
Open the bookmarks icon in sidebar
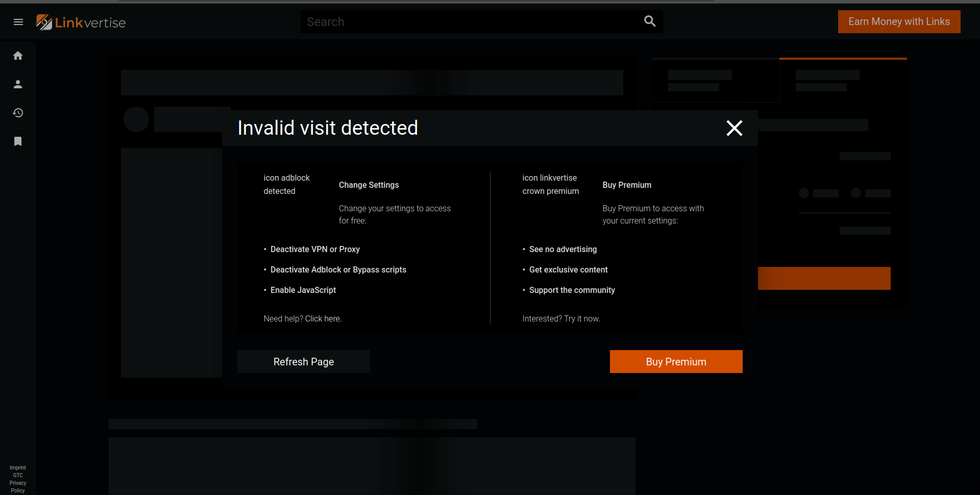click(x=18, y=141)
